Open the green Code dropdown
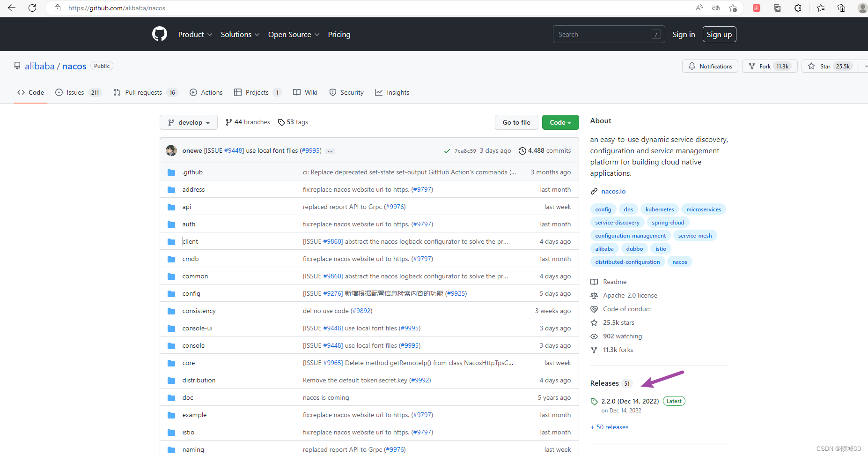This screenshot has height=456, width=868. coord(560,122)
